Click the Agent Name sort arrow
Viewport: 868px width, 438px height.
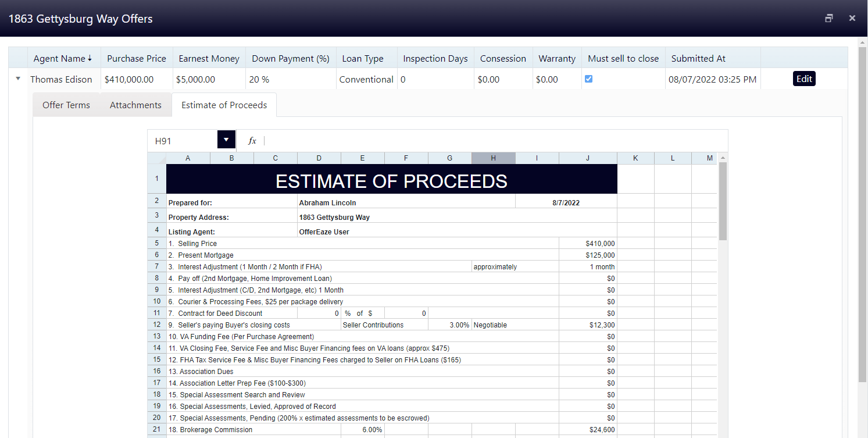[90, 59]
